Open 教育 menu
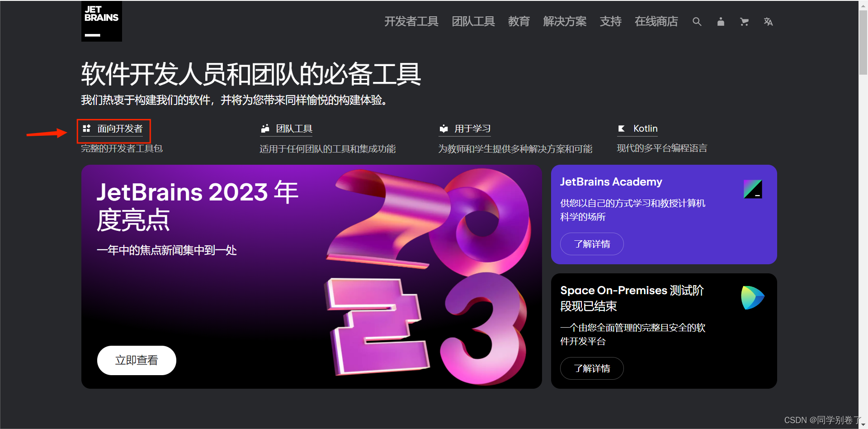The width and height of the screenshot is (868, 429). coord(519,22)
